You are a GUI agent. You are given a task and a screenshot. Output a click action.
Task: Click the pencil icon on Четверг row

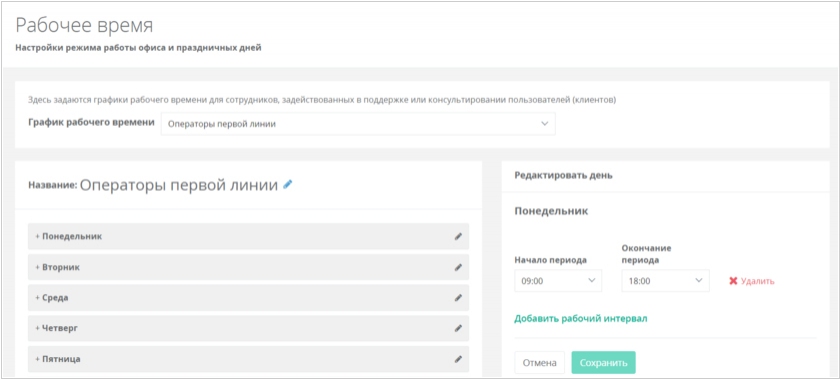pos(458,328)
